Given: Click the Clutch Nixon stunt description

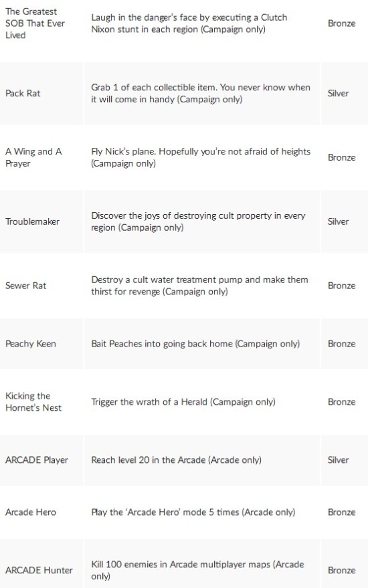Looking at the screenshot, I should [x=189, y=23].
